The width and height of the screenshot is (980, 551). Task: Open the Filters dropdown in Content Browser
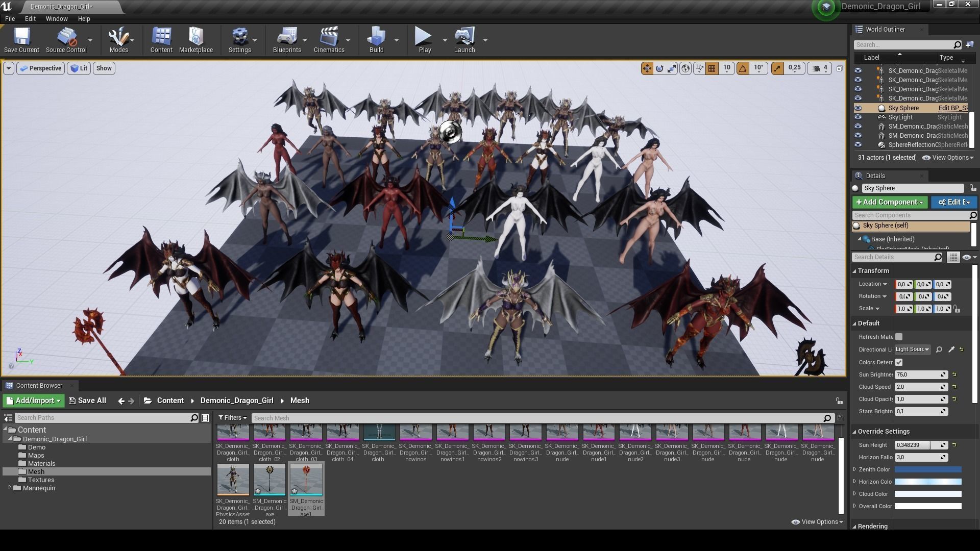232,418
